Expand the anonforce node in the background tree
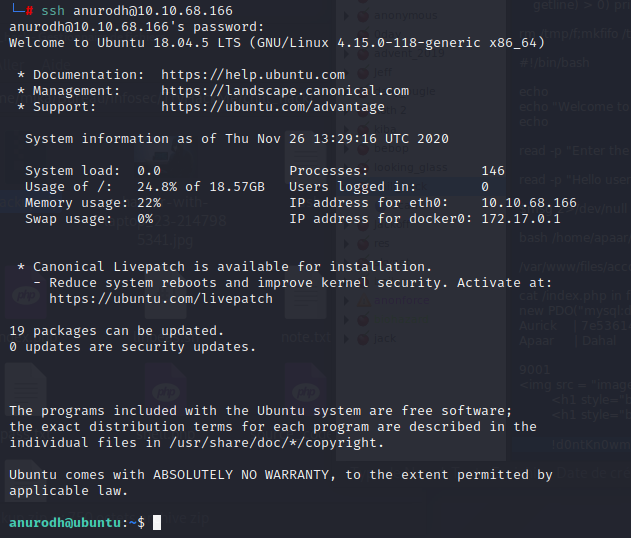The height and width of the screenshot is (538, 631). tap(346, 301)
